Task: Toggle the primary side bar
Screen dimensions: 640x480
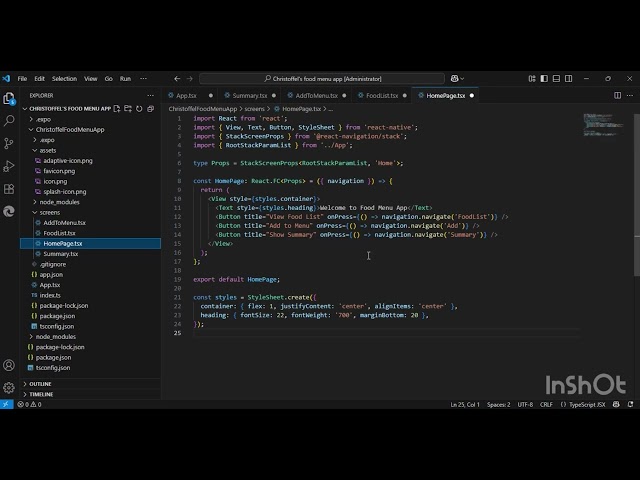Action: point(544,78)
